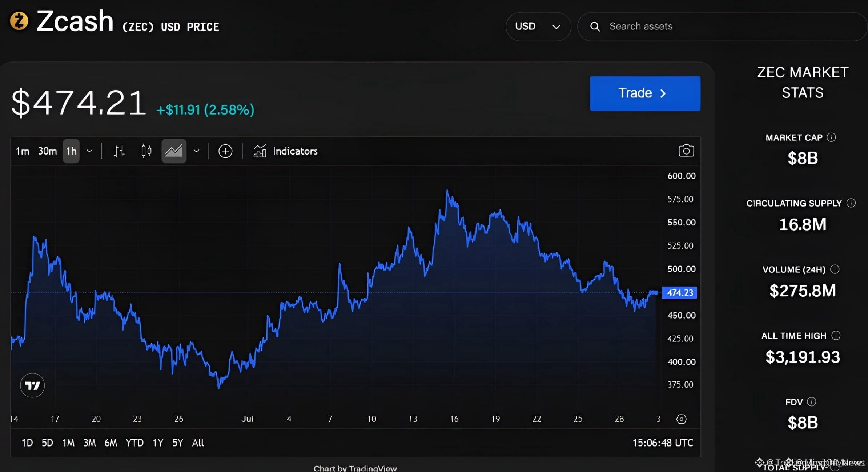The height and width of the screenshot is (472, 868).
Task: Select the 3M time range
Action: pyautogui.click(x=89, y=443)
